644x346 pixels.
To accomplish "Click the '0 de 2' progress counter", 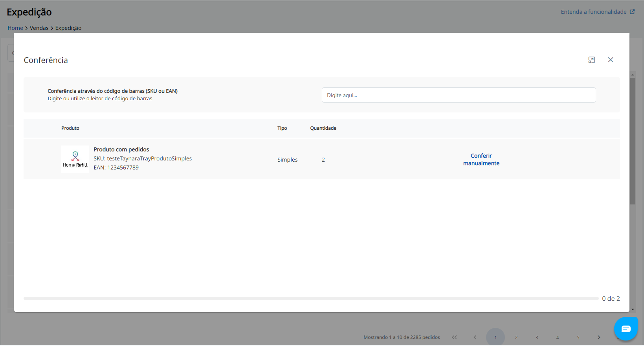I will point(611,298).
